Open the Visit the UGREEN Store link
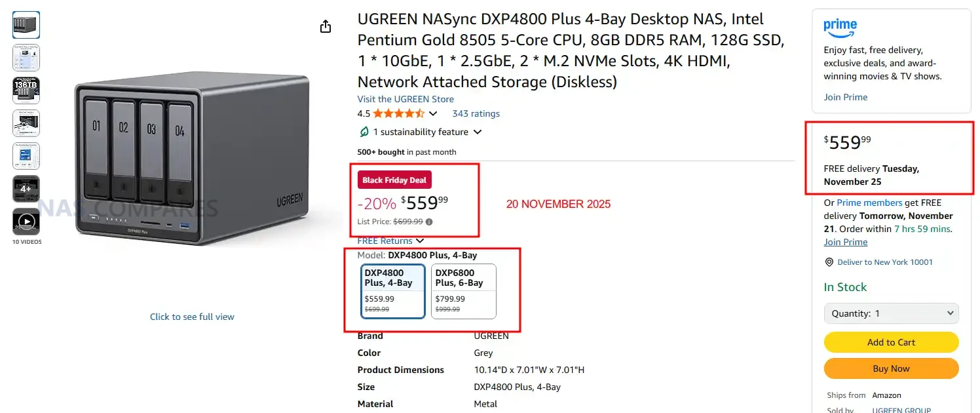Viewport: 980px width, 413px height. click(x=405, y=99)
